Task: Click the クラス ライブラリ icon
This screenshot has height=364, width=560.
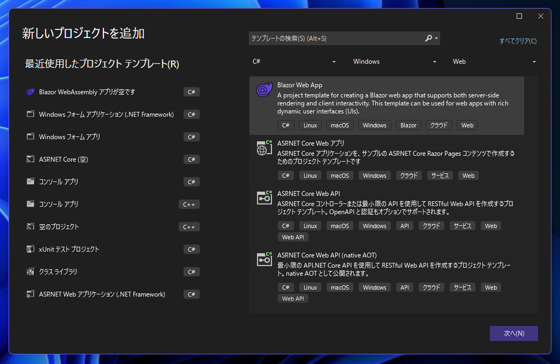Action: (30, 271)
